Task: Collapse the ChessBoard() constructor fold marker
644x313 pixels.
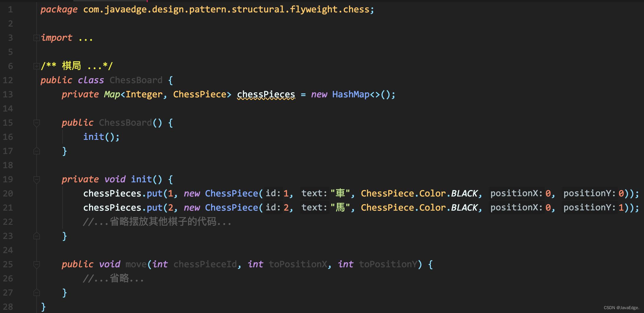Action: point(37,123)
